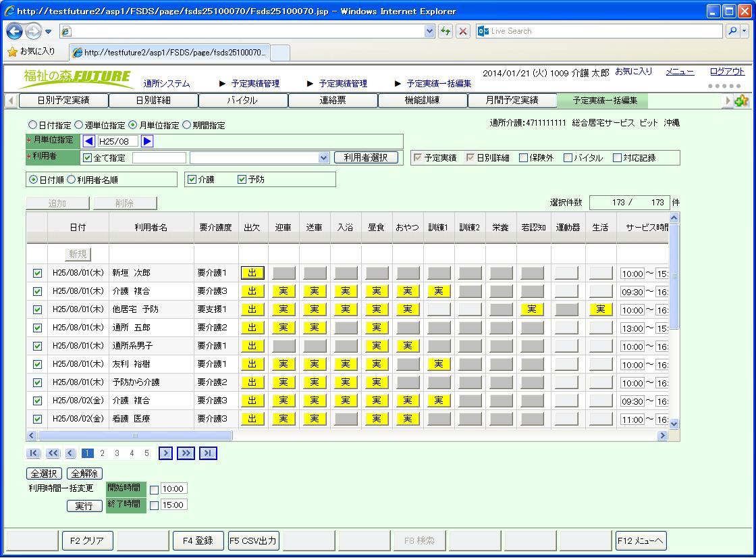Click the F5 CSV出力 button
The width and height of the screenshot is (756, 558).
(253, 541)
